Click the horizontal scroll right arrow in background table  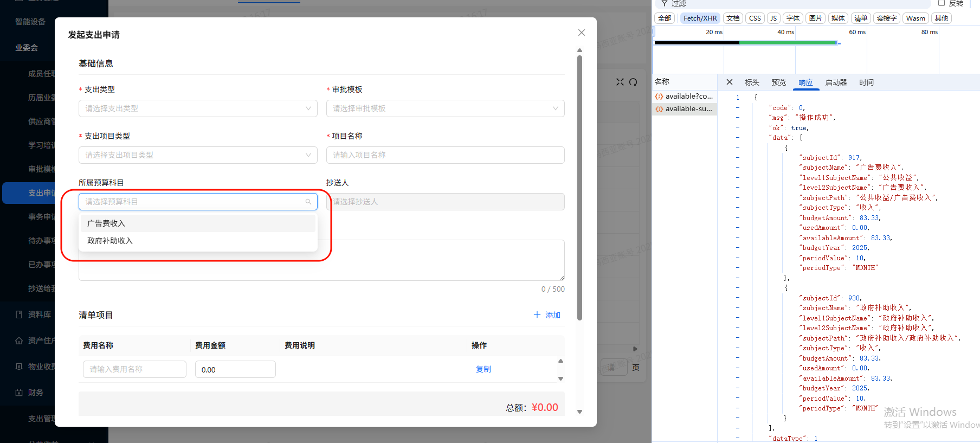click(635, 349)
